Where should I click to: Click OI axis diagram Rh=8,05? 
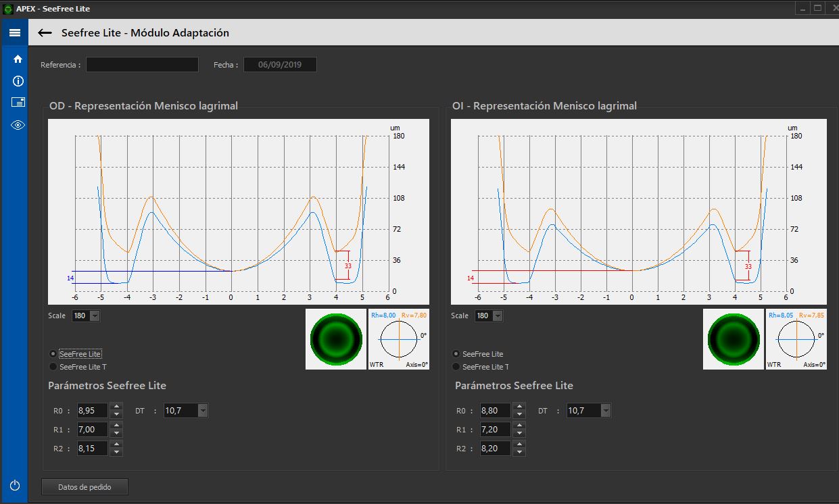796,339
